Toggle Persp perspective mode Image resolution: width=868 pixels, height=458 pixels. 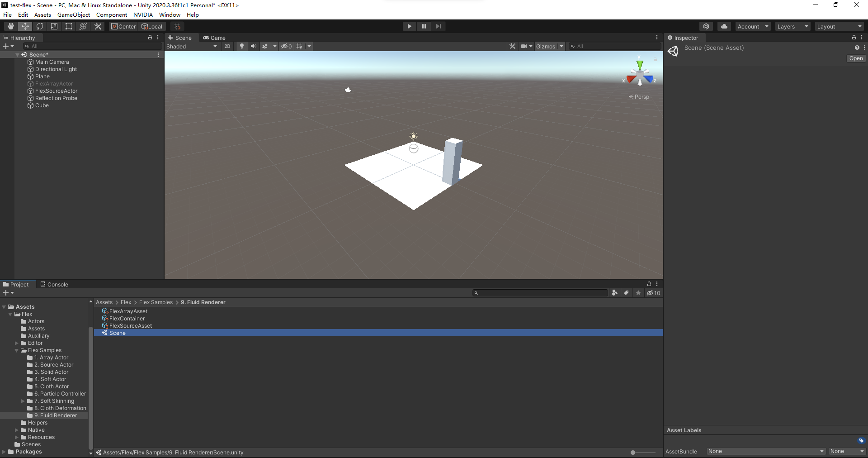(x=639, y=97)
